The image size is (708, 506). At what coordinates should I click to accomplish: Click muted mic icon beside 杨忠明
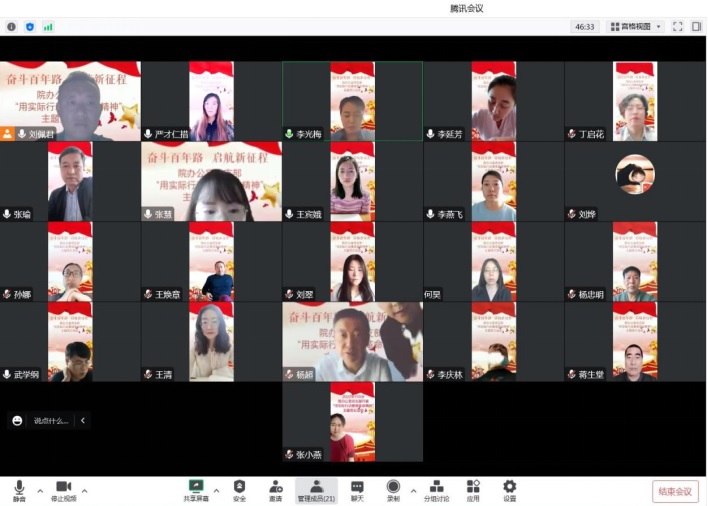tap(572, 294)
